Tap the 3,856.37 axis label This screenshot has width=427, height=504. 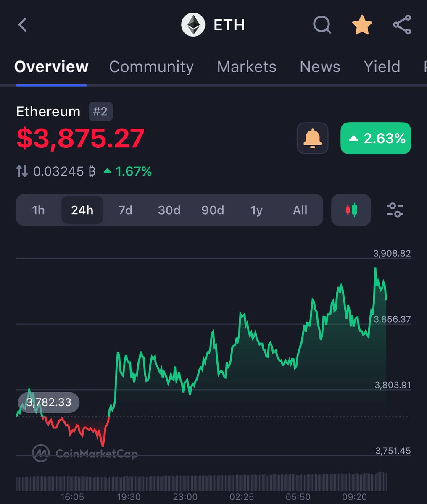coord(392,319)
